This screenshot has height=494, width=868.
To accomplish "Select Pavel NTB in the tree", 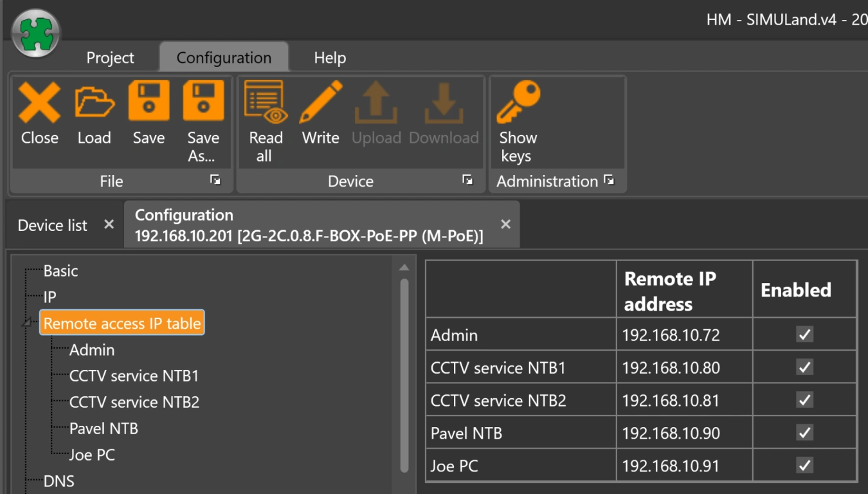I will (104, 428).
